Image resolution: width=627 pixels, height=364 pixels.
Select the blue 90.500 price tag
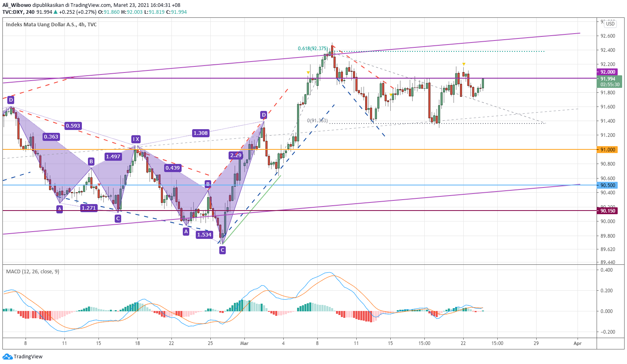608,185
